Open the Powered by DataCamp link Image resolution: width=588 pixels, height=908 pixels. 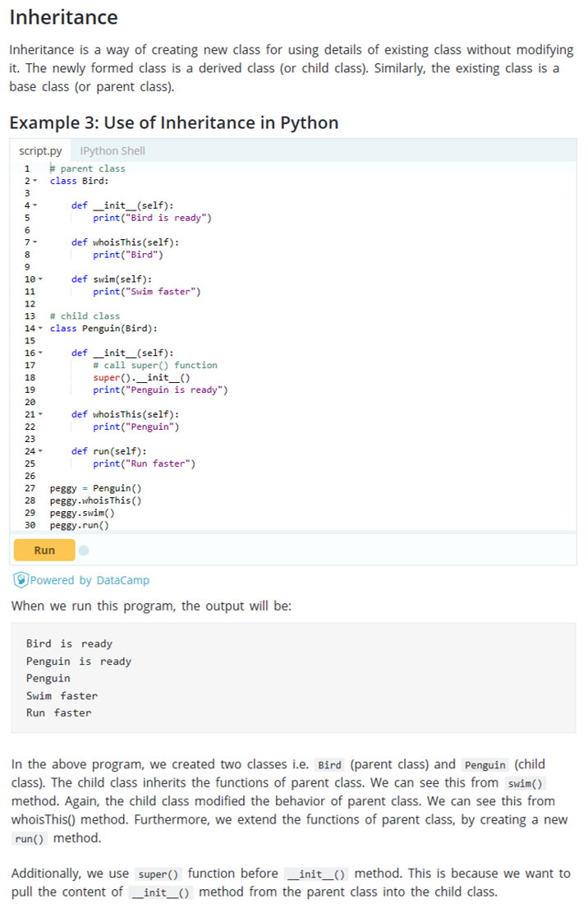click(90, 579)
